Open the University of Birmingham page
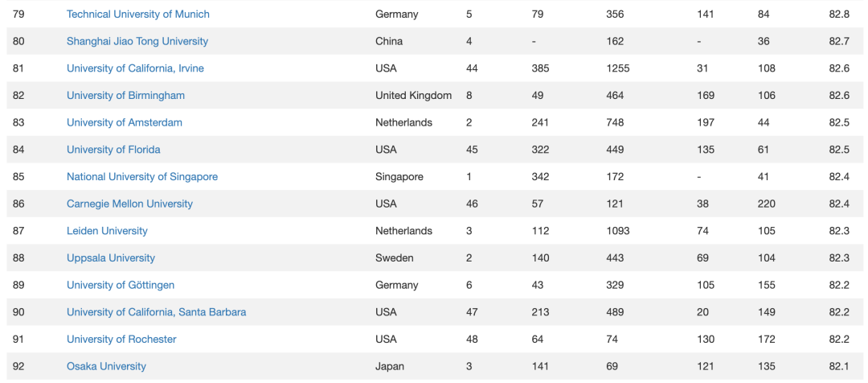 125,96
